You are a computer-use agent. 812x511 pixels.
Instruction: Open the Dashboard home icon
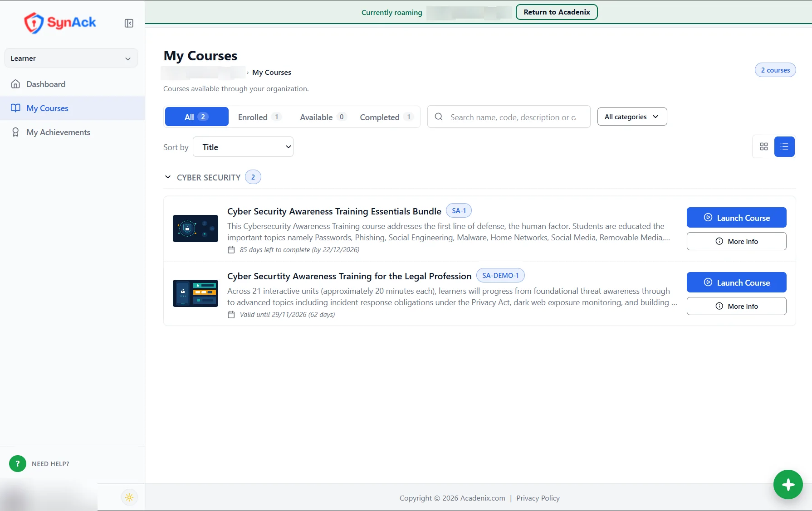click(x=15, y=84)
